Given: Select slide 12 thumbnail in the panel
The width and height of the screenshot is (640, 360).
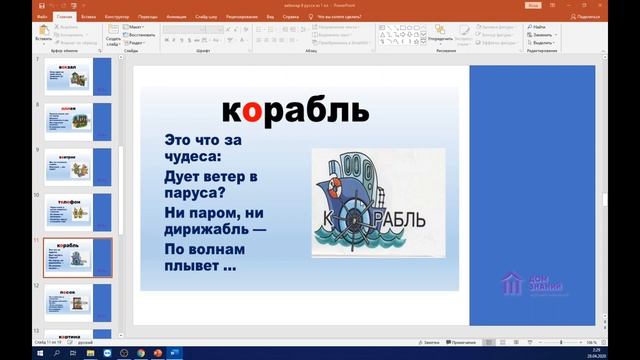Looking at the screenshot, I should pos(78,303).
